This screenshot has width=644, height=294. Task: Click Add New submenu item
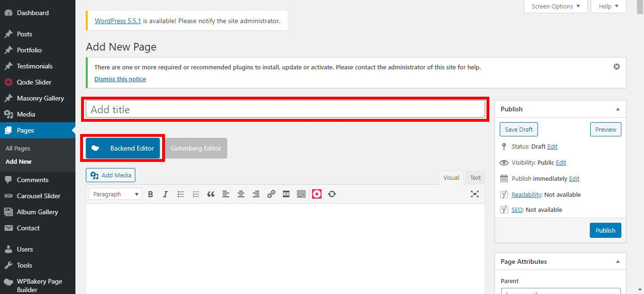click(19, 161)
